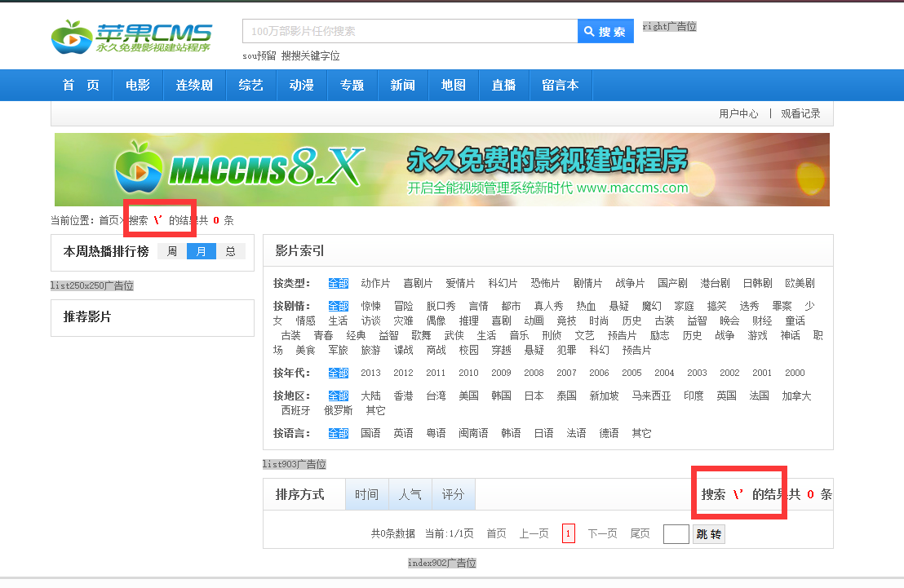This screenshot has height=588, width=904.
Task: Open the 留言本 navigation item
Action: (x=561, y=86)
